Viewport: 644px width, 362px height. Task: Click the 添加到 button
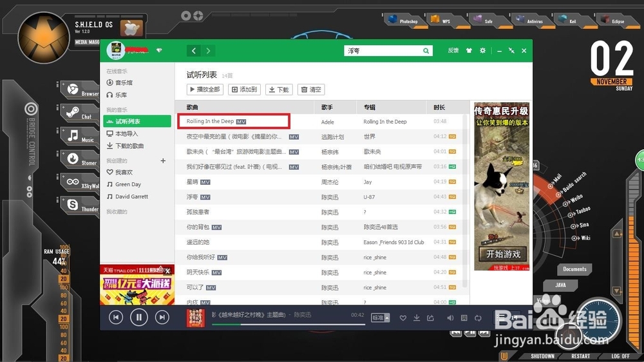click(x=244, y=90)
